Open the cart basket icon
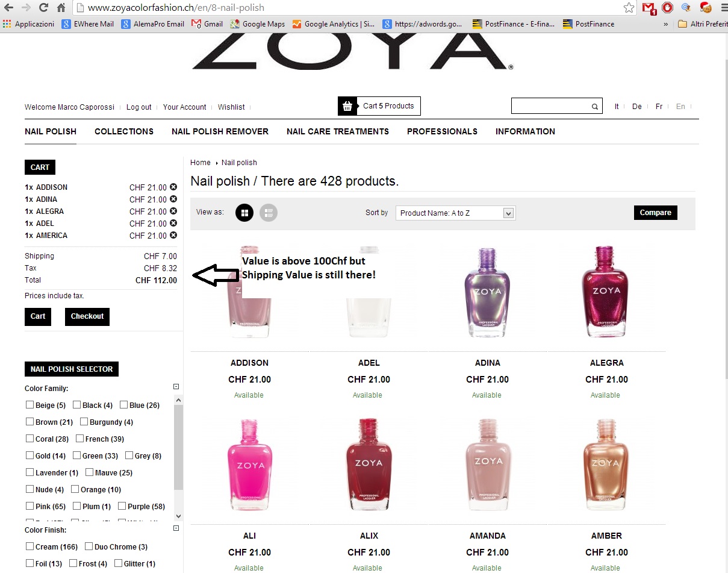This screenshot has height=573, width=728. [x=347, y=106]
